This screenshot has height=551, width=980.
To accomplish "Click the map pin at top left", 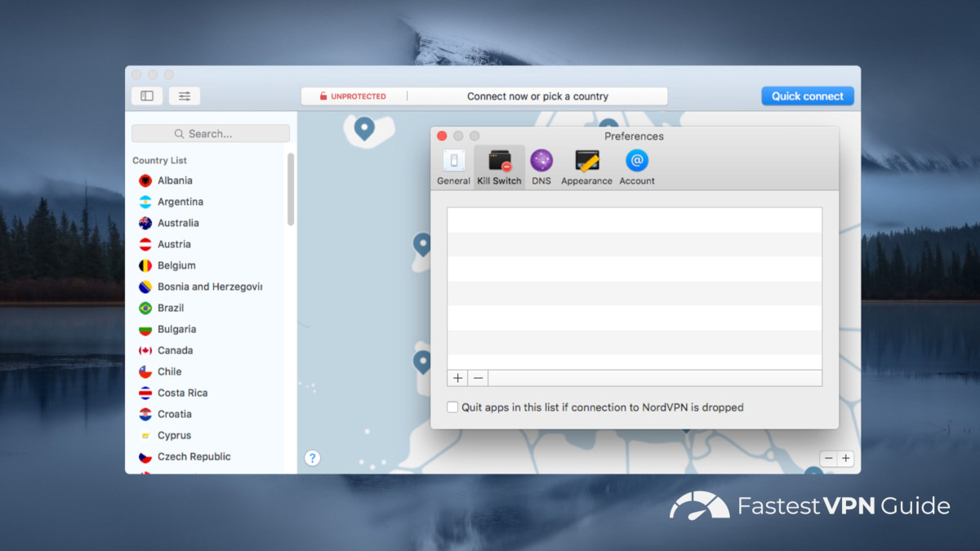I will [364, 128].
